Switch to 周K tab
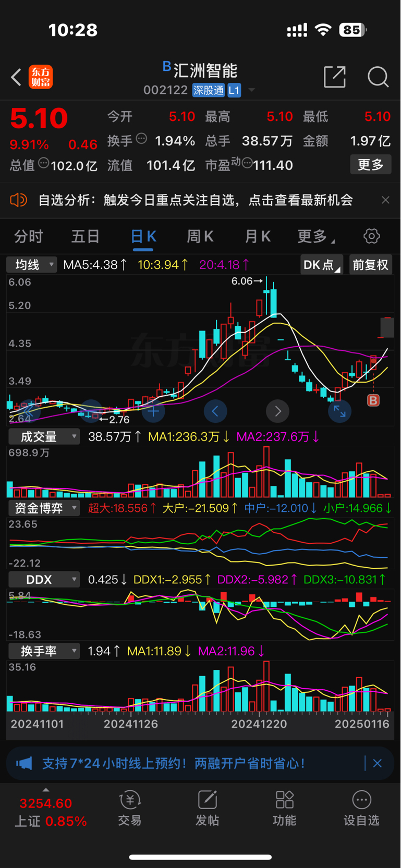This screenshot has height=868, width=401. point(200,237)
